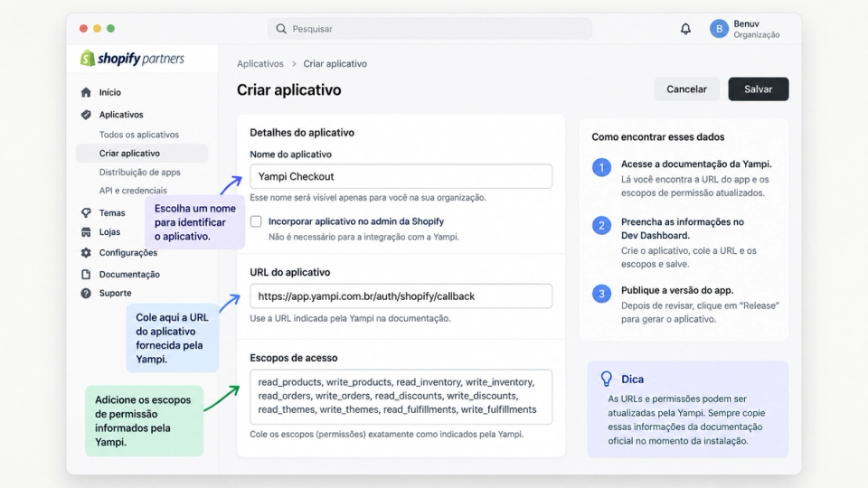Click the URL do aplicativo field

click(x=401, y=296)
